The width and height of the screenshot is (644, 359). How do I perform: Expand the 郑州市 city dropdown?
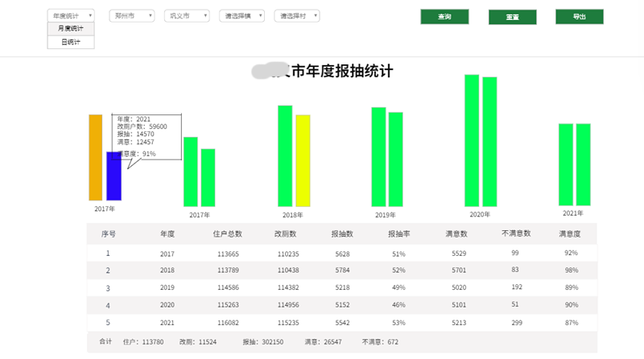point(131,15)
